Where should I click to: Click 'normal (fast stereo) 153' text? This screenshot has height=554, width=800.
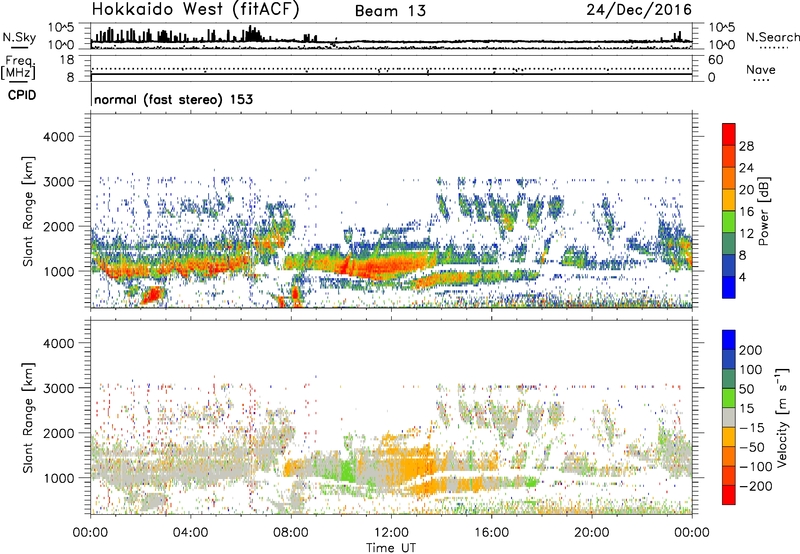173,99
